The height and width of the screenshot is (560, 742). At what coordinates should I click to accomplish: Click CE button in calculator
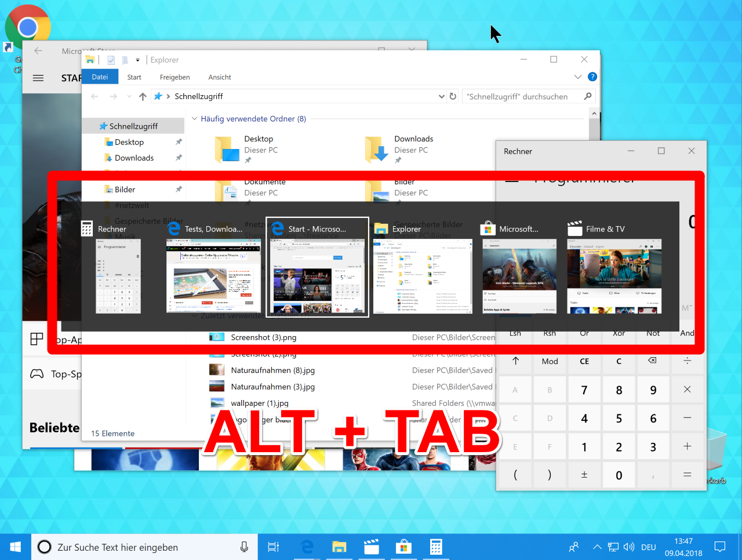coord(584,361)
